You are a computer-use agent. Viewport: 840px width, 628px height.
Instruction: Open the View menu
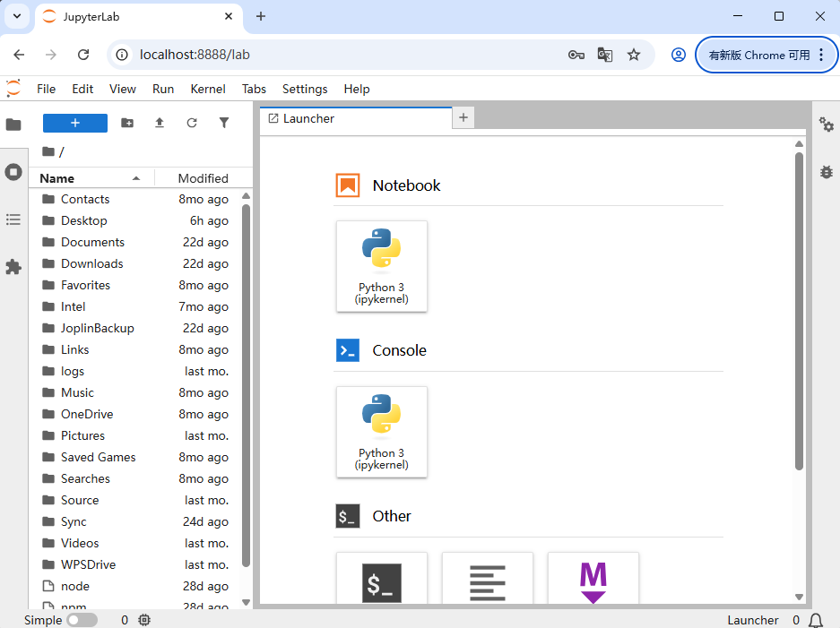click(123, 89)
